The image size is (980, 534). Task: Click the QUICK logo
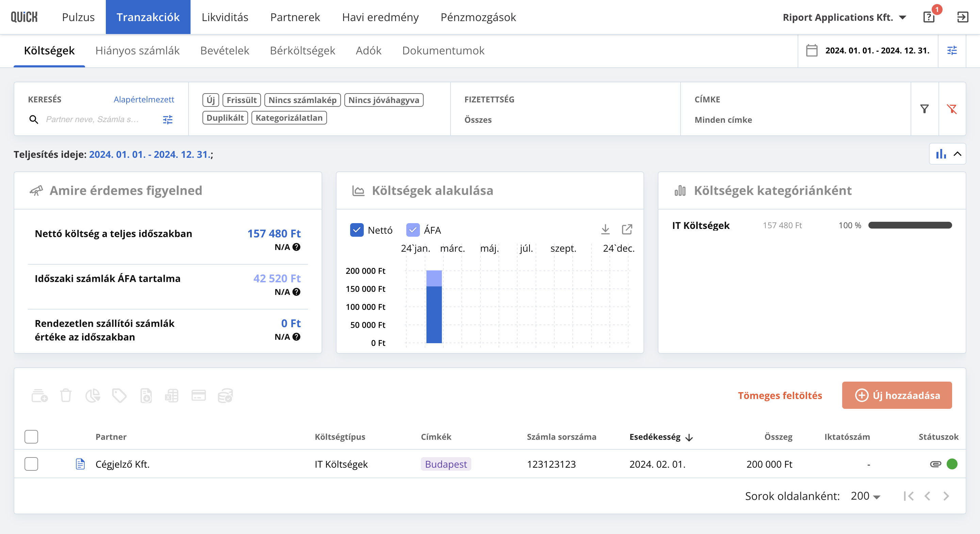24,17
